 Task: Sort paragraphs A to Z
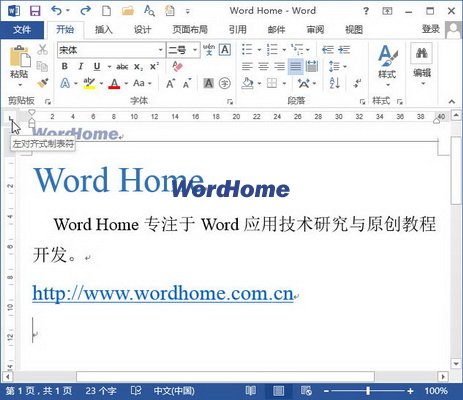click(x=334, y=83)
